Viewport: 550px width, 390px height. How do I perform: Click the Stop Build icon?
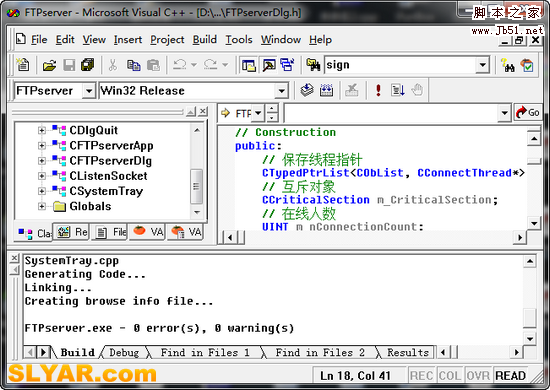(351, 90)
